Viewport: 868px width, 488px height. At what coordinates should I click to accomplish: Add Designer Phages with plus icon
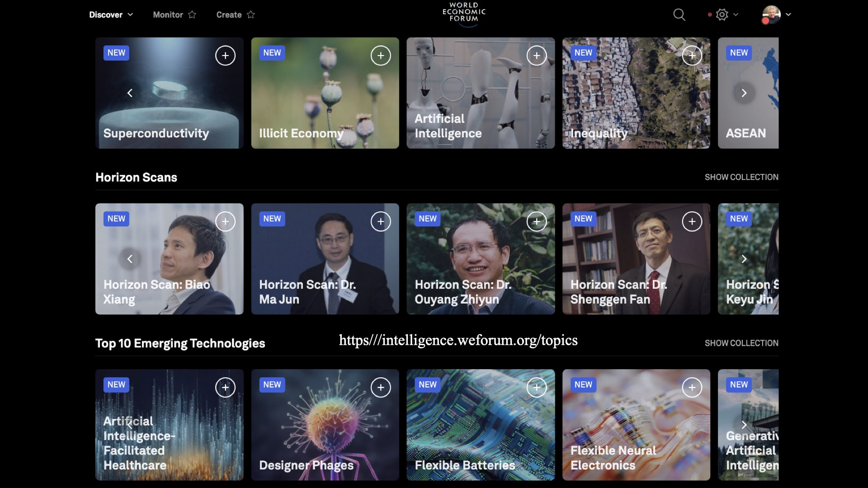[381, 388]
